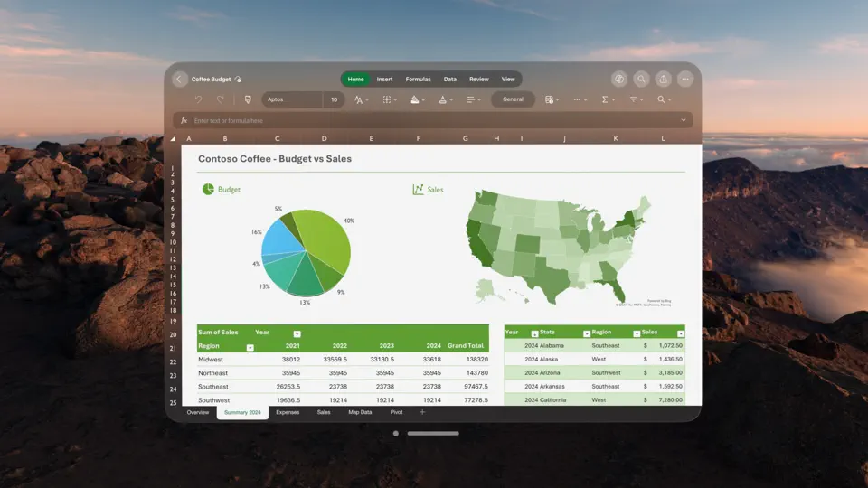Toggle the Region pivot filter button
Screen dimensions: 868x488
tap(250, 347)
